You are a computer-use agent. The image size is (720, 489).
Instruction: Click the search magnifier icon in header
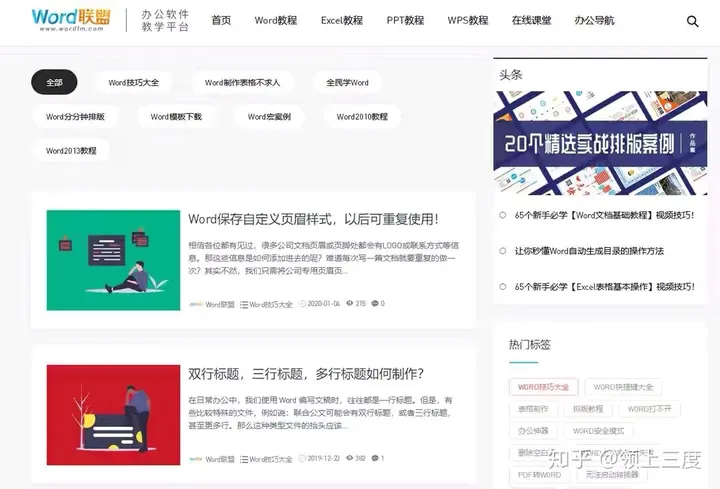tap(693, 21)
